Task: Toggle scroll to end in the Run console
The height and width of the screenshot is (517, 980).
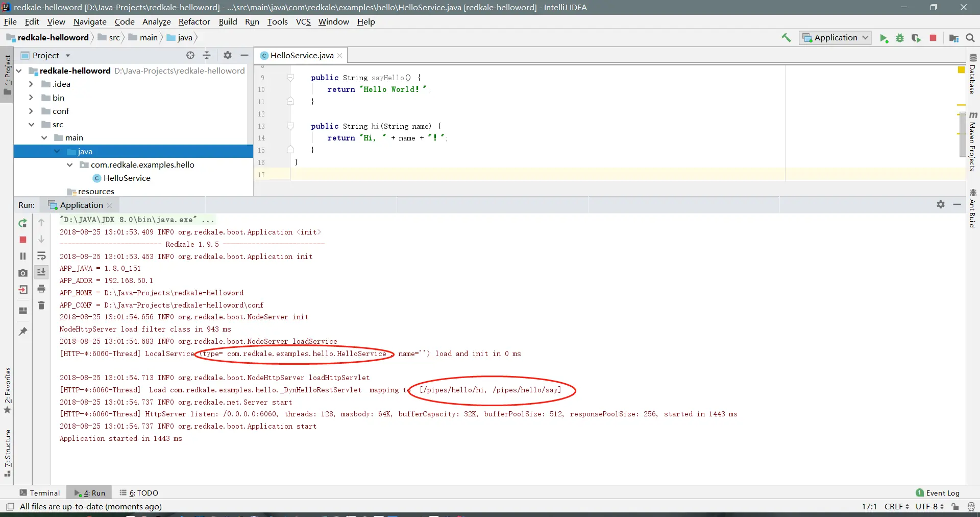Action: point(41,272)
